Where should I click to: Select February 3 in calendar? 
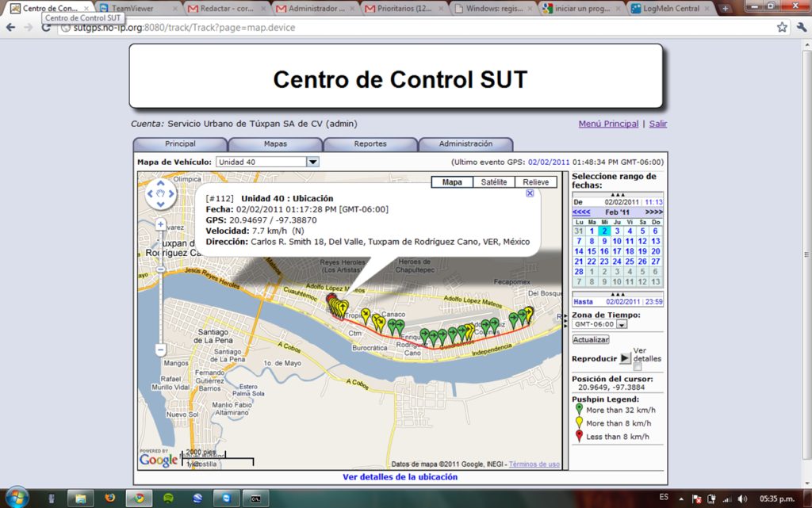click(x=617, y=231)
